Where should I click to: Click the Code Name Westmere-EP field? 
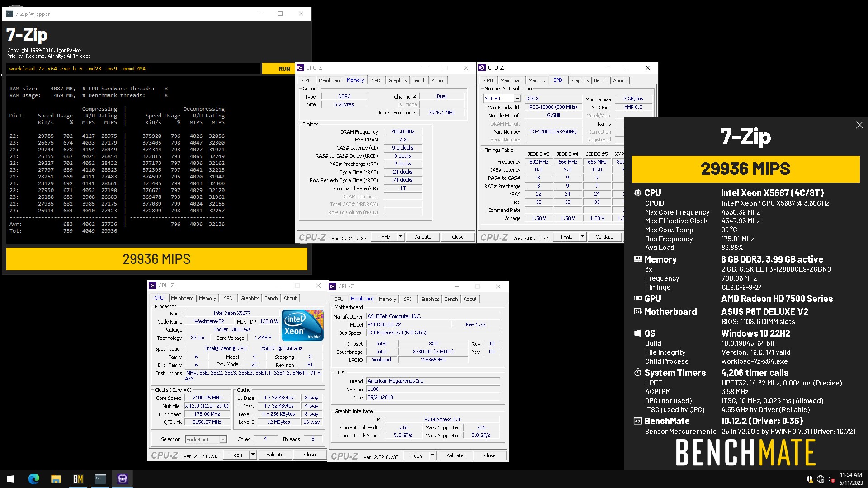[x=209, y=321]
